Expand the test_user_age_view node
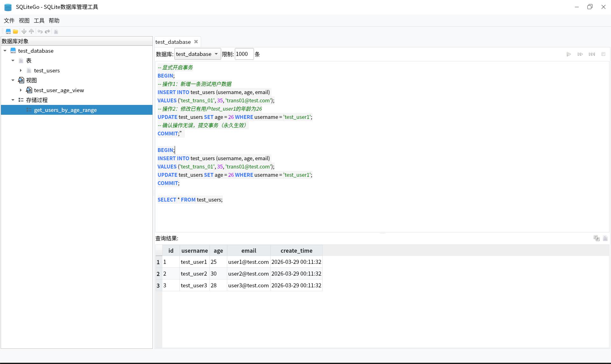The image size is (611, 364). tap(21, 90)
